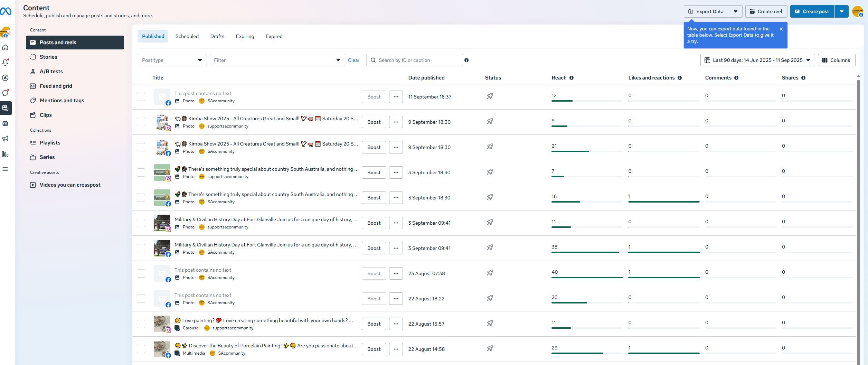Image resolution: width=868 pixels, height=365 pixels.
Task: Switch to the Scheduled tab
Action: pyautogui.click(x=187, y=36)
